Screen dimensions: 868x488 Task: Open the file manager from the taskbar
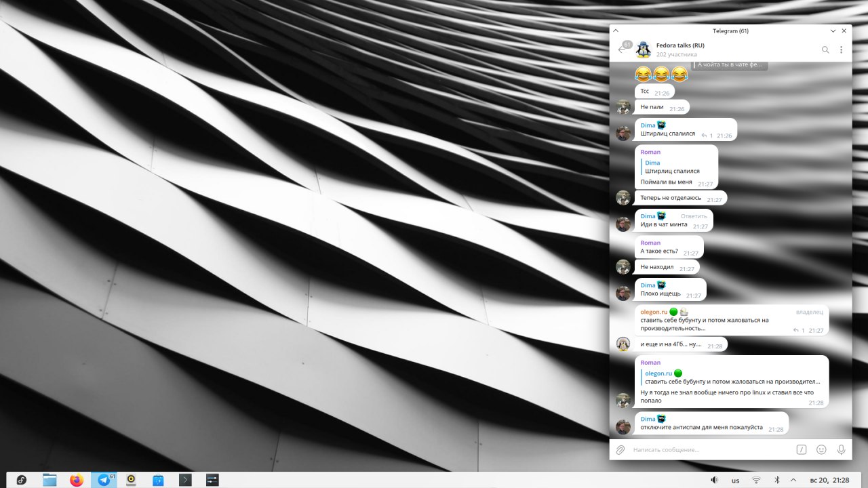click(x=50, y=480)
